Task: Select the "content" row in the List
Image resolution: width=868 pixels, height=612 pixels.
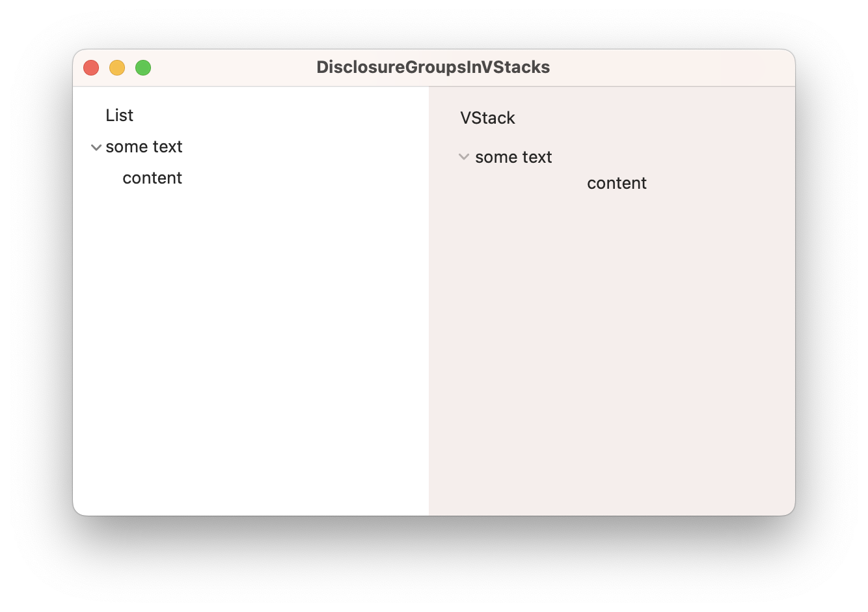Action: click(x=152, y=178)
